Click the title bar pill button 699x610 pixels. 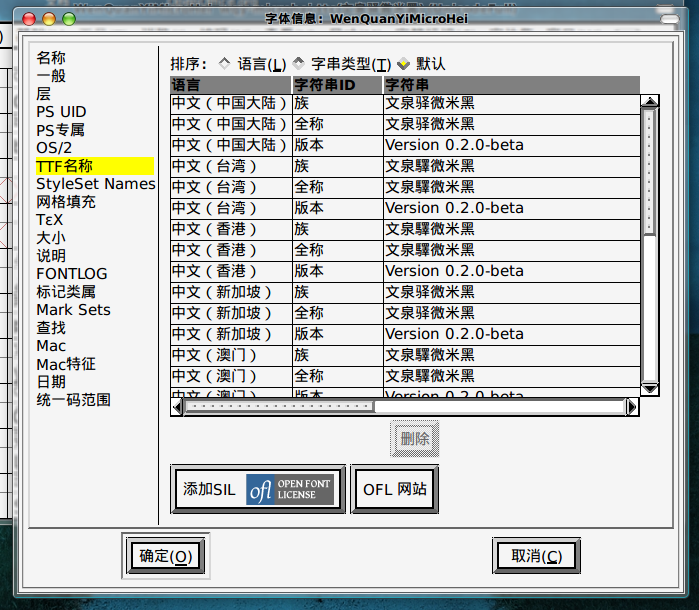pos(670,19)
